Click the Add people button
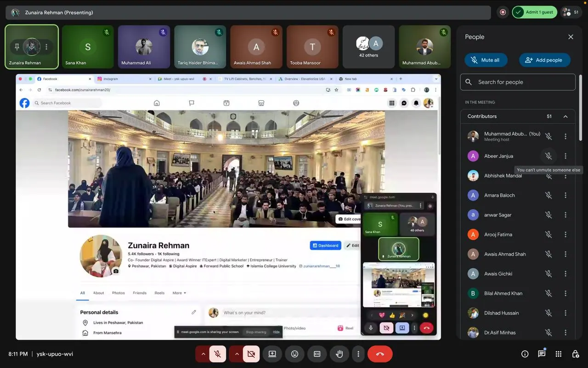 pos(544,60)
